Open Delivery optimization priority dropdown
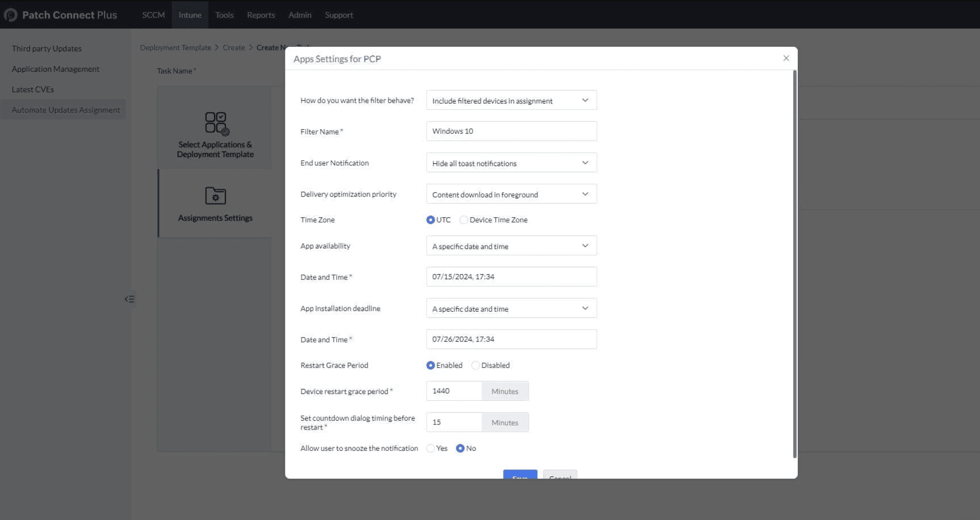The width and height of the screenshot is (980, 520). pyautogui.click(x=511, y=194)
